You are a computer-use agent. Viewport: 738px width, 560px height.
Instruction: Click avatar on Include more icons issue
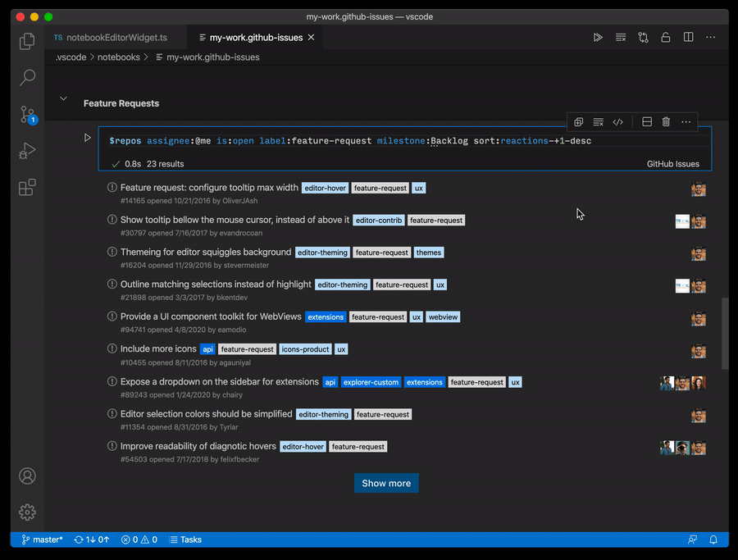[x=699, y=351]
